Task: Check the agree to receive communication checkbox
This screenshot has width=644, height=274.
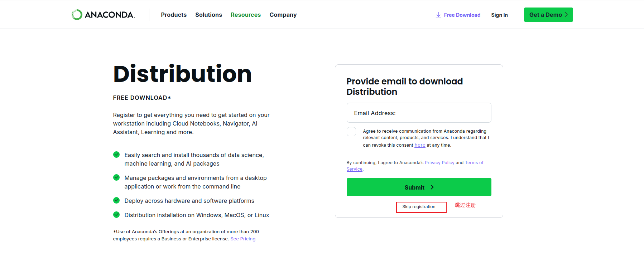Action: pos(351,132)
